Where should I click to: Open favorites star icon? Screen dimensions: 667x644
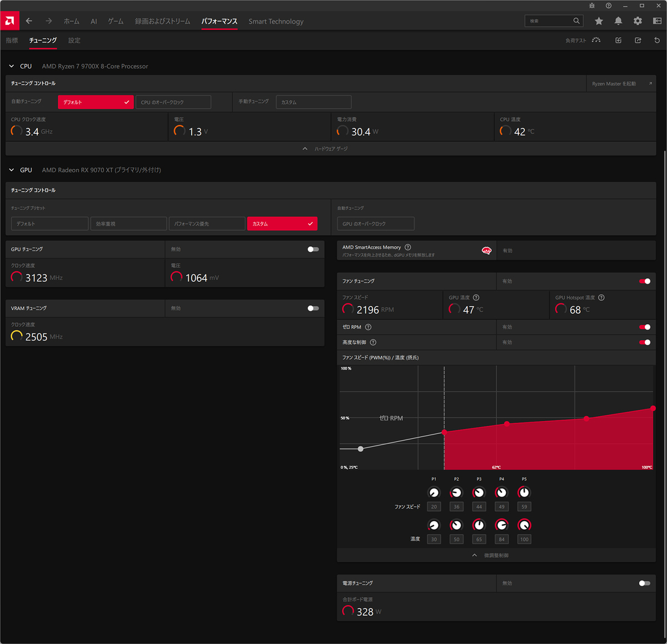click(x=599, y=21)
